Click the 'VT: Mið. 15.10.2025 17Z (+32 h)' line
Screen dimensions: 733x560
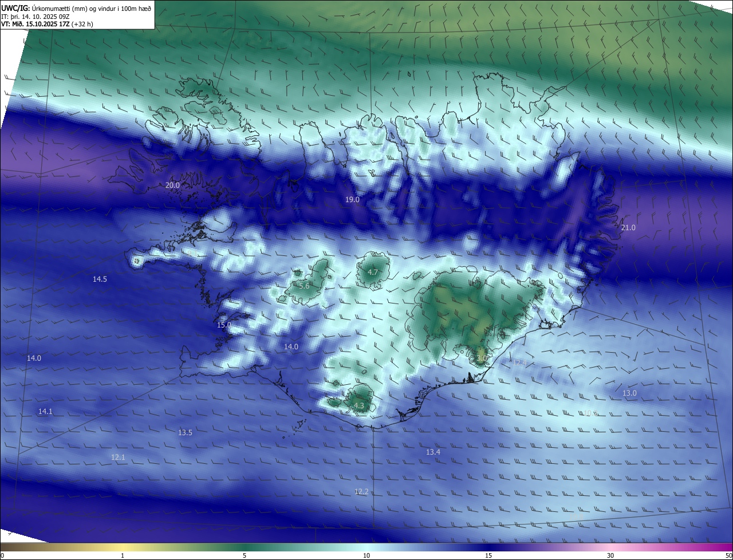coord(46,24)
